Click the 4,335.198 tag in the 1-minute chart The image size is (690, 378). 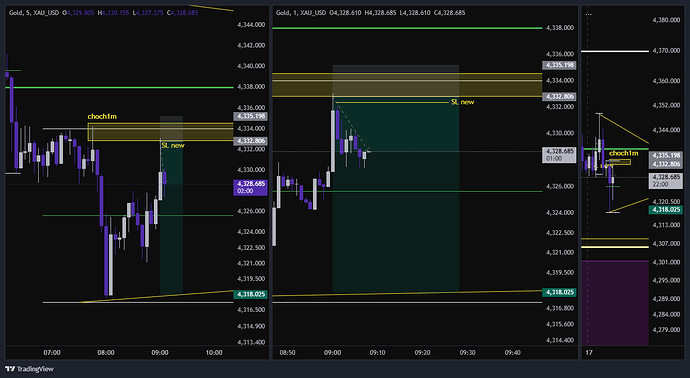pyautogui.click(x=559, y=65)
